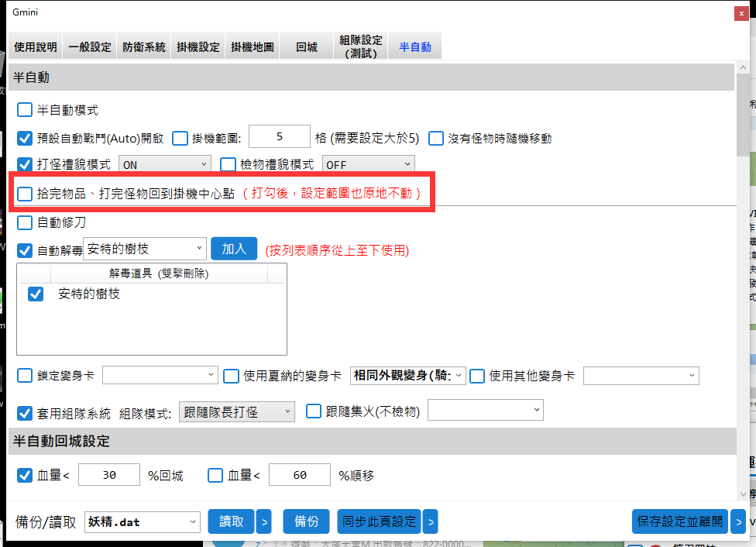756x547 pixels.
Task: Click the 解毒道具 (雙擊刪除) column header
Action: [159, 273]
